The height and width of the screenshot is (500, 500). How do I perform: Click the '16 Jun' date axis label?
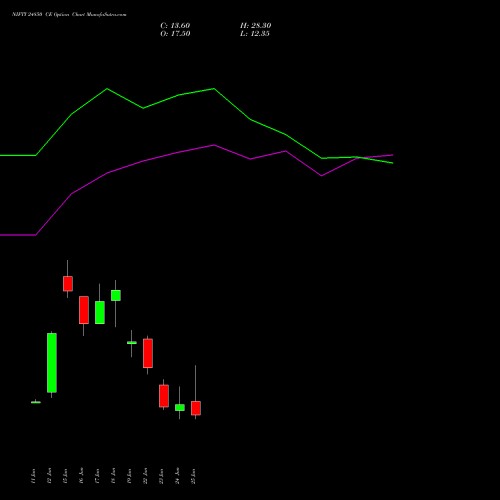point(81,476)
